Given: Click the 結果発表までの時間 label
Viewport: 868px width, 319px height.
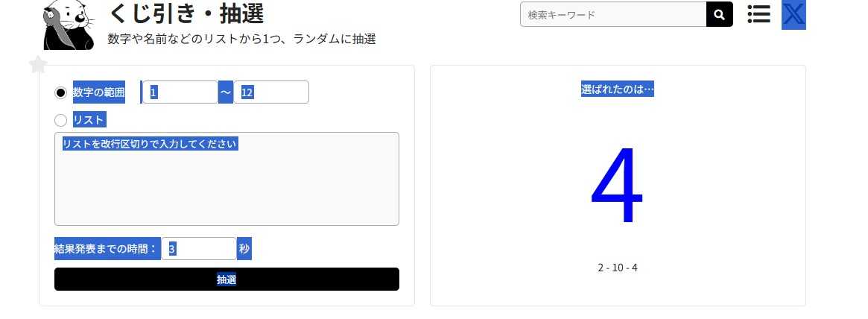Looking at the screenshot, I should [x=107, y=249].
